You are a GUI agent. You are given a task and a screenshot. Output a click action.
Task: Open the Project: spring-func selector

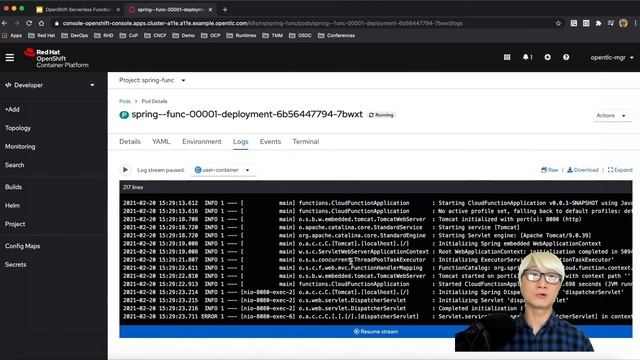click(x=152, y=80)
